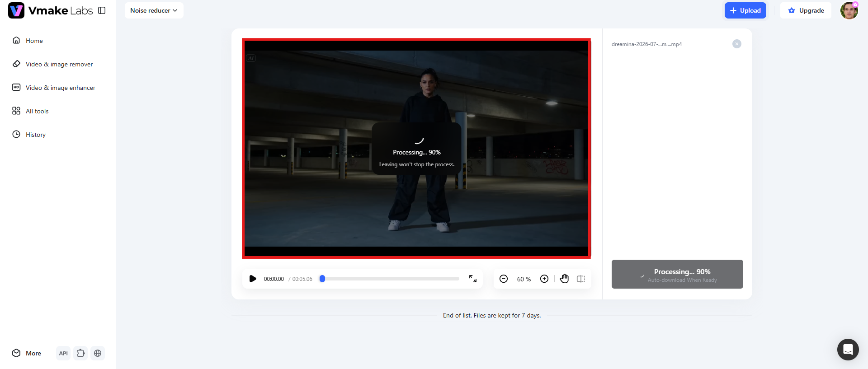Open History page
Screen dimensions: 868x369
coord(36,135)
